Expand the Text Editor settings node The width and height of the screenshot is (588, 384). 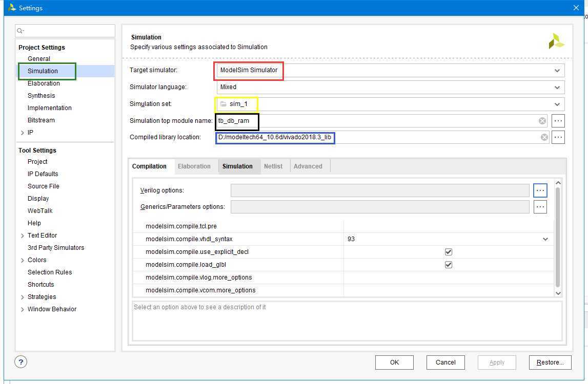pyautogui.click(x=22, y=236)
